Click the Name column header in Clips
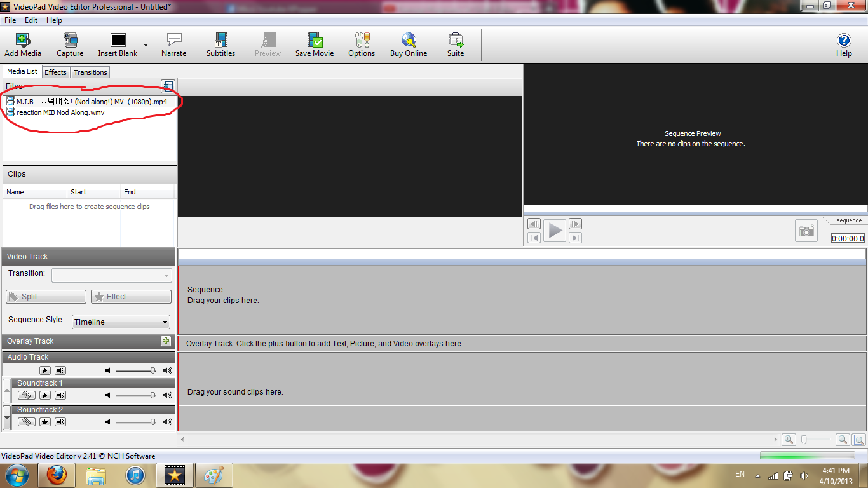The width and height of the screenshot is (868, 488). [x=36, y=192]
